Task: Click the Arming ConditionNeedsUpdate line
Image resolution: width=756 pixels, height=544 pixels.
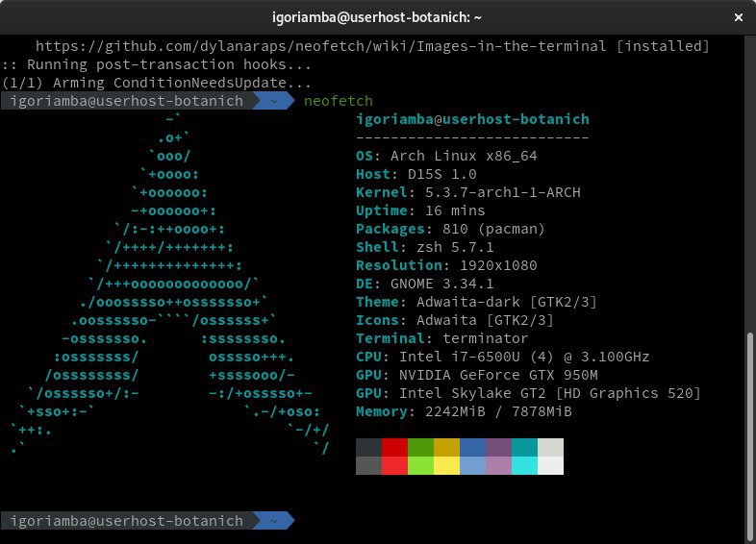Action: point(157,83)
